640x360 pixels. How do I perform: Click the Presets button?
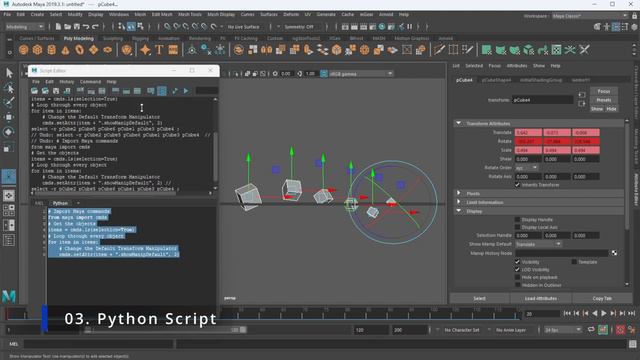pos(604,100)
